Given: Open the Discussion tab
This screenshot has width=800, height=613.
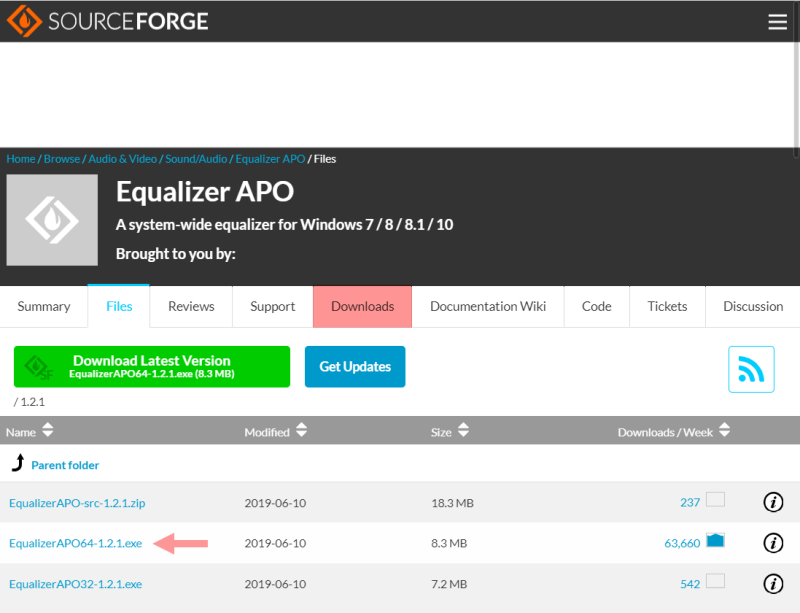Looking at the screenshot, I should (x=753, y=306).
